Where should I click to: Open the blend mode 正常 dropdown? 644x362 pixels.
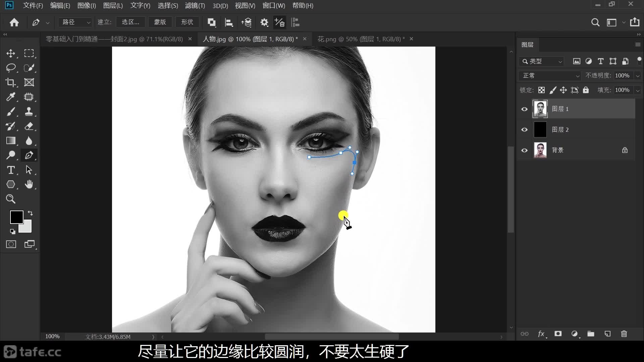(549, 76)
